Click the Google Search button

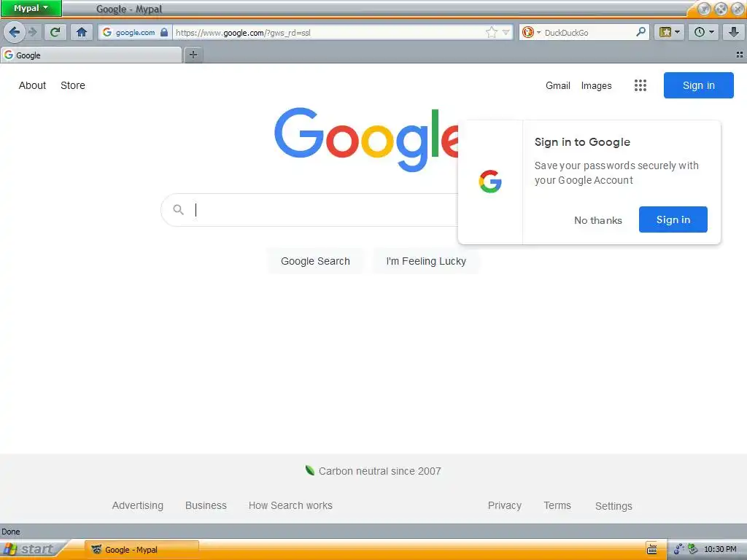[x=315, y=261]
